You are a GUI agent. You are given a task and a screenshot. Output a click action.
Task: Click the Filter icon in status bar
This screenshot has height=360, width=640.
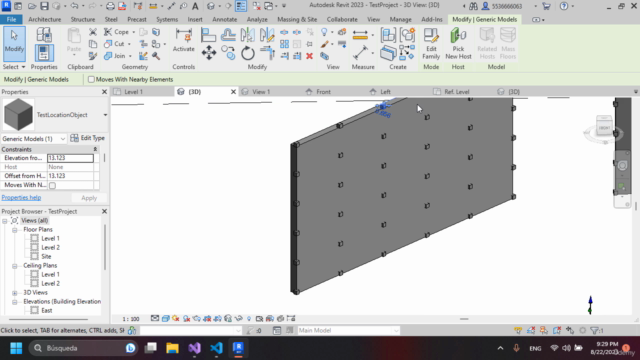coord(596,330)
